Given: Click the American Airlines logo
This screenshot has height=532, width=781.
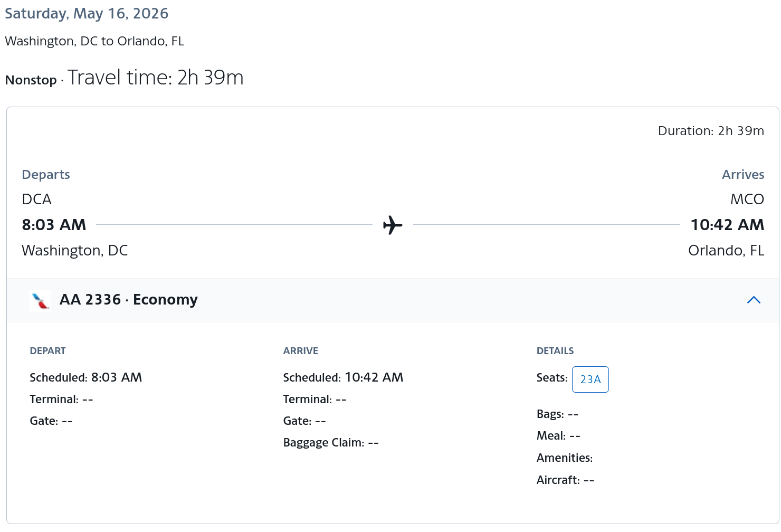Looking at the screenshot, I should point(40,301).
